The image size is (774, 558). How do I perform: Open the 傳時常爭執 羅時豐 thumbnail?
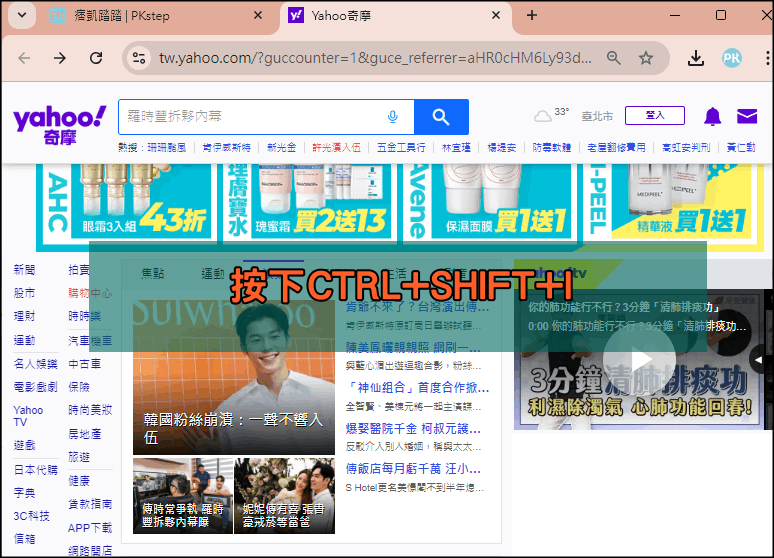tap(183, 496)
